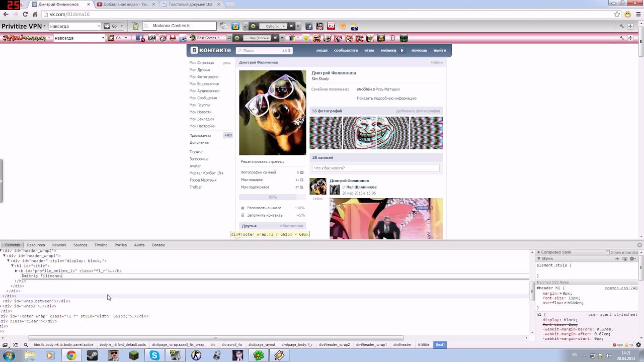Click the Что у Вас нового post field
The width and height of the screenshot is (644, 362).
pyautogui.click(x=375, y=168)
